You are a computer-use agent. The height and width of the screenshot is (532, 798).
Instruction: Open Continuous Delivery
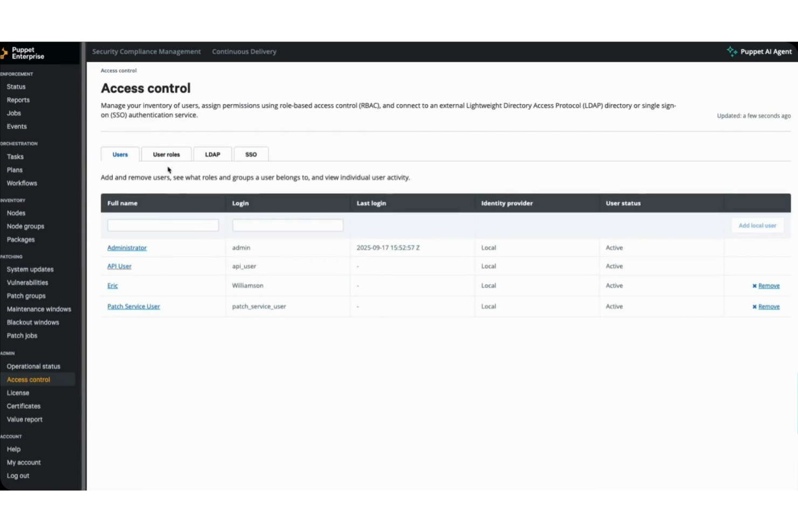tap(244, 51)
